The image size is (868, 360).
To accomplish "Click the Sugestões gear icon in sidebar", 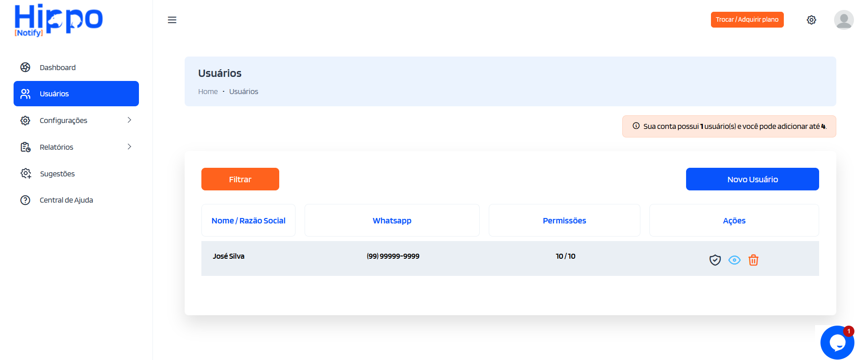I will pos(26,174).
